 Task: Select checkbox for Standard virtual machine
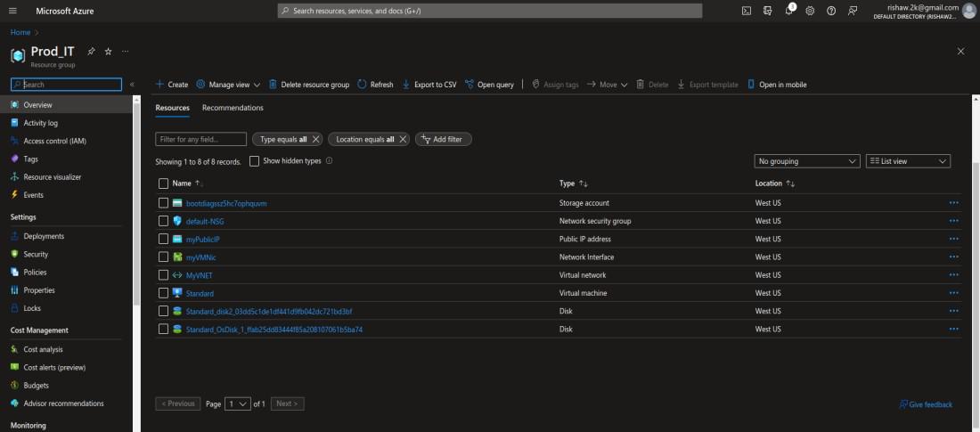[164, 293]
